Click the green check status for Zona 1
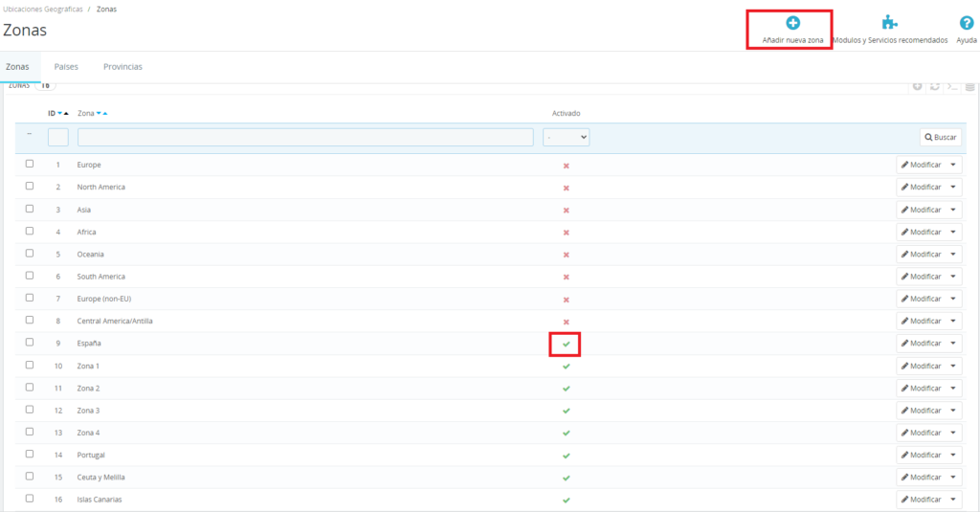The image size is (980, 512). [x=567, y=367]
